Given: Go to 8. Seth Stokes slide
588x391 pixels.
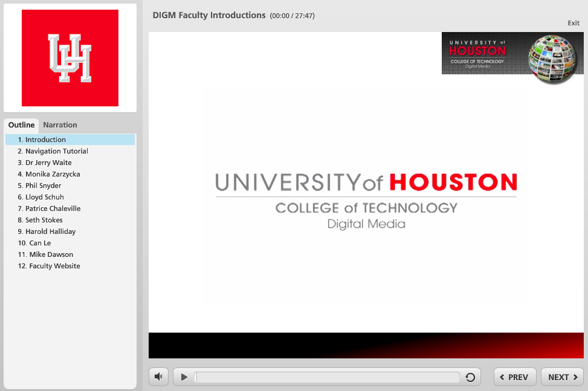Looking at the screenshot, I should tap(70, 220).
